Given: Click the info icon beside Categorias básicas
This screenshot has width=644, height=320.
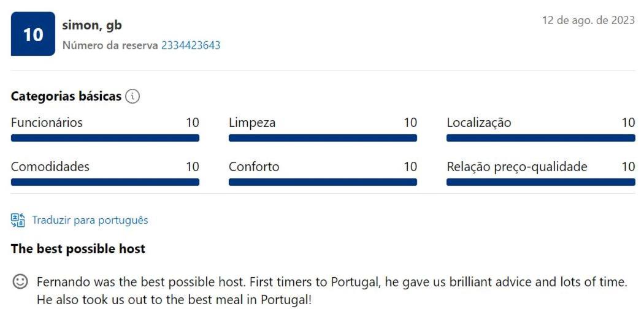Looking at the screenshot, I should (132, 97).
